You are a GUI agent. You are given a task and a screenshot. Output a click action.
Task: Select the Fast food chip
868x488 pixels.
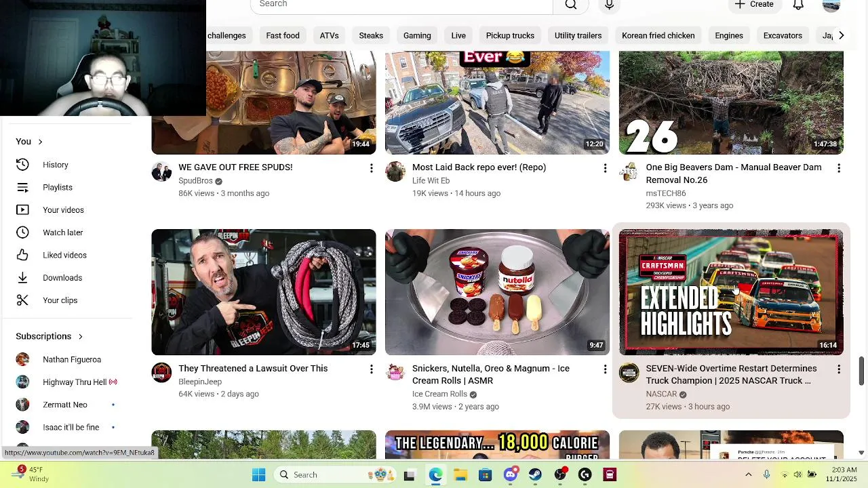pyautogui.click(x=283, y=35)
